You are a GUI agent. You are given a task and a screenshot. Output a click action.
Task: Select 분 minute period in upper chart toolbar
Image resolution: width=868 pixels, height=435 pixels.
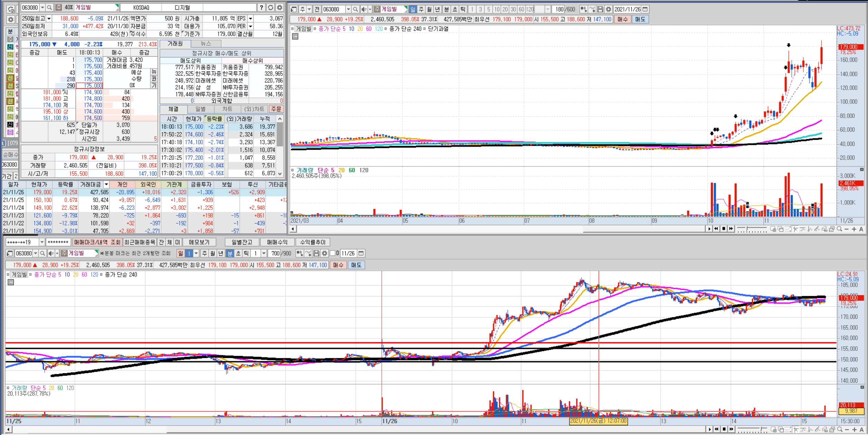coord(446,9)
